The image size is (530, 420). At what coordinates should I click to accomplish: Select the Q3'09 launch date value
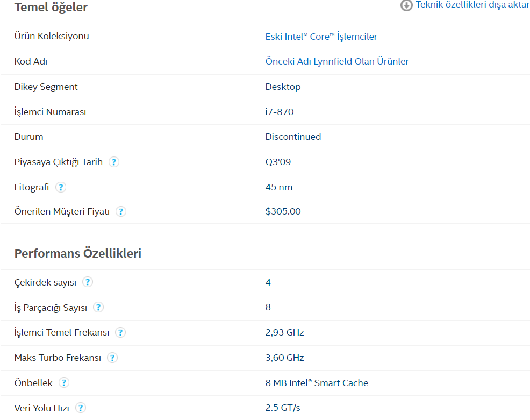point(278,162)
